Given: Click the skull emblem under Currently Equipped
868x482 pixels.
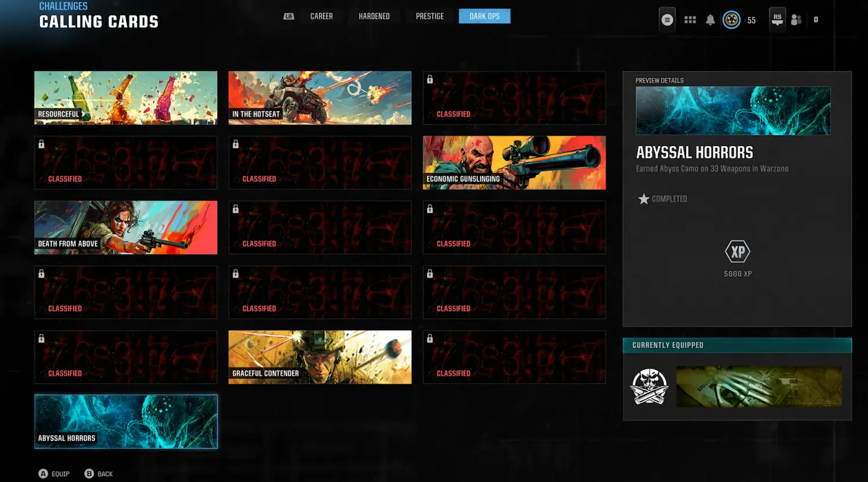Looking at the screenshot, I should click(649, 386).
